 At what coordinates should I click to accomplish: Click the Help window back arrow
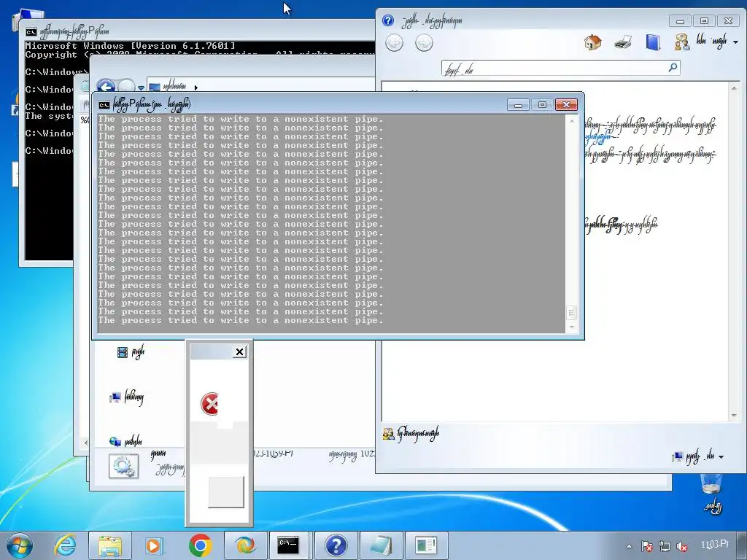394,43
